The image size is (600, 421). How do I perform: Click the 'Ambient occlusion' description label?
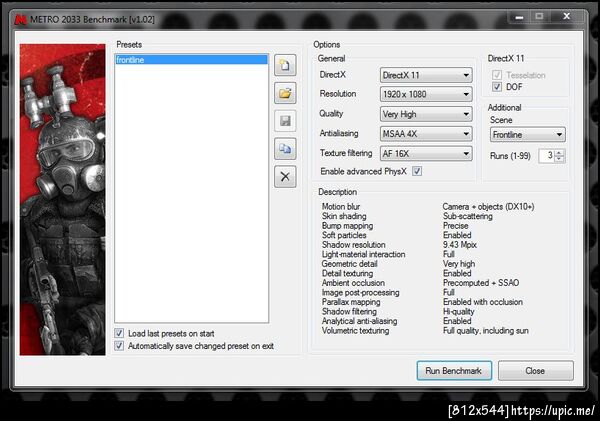coord(353,283)
